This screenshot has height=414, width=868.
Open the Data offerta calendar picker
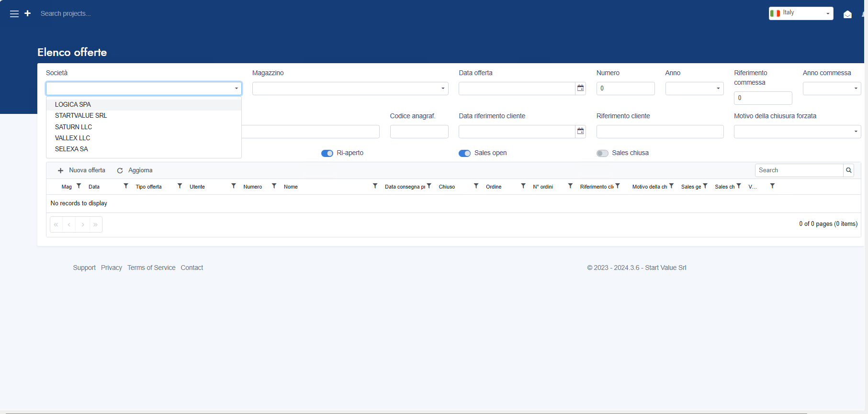point(580,88)
